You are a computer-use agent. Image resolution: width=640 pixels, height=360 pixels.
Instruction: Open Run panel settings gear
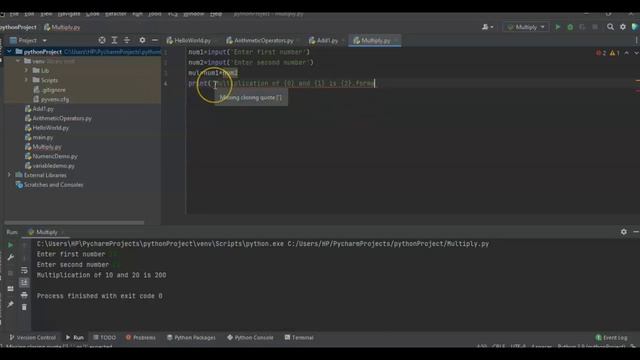pos(624,232)
